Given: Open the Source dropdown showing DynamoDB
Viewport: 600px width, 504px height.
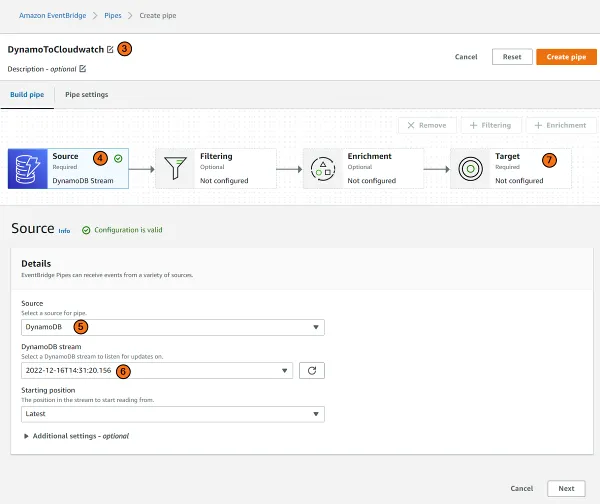Looking at the screenshot, I should (x=172, y=326).
